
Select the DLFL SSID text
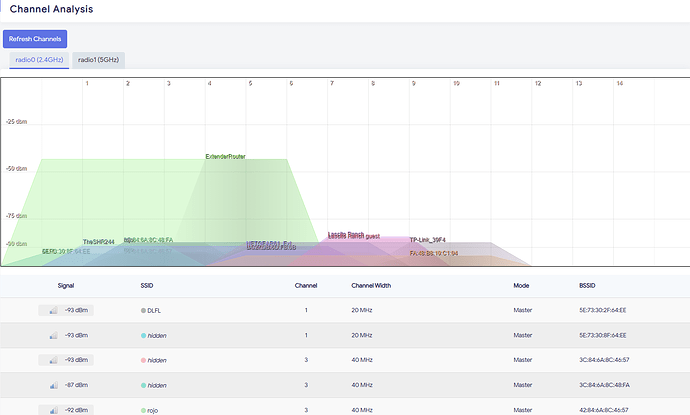pos(154,311)
